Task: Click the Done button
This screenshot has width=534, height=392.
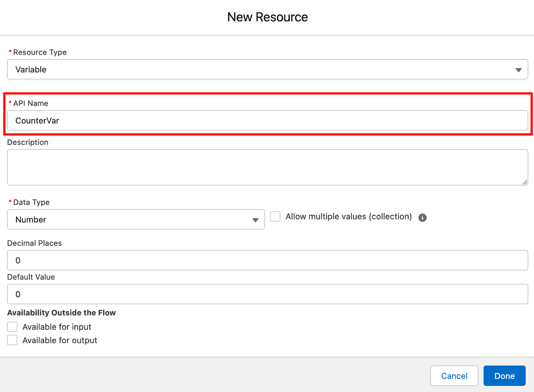Action: pos(504,376)
